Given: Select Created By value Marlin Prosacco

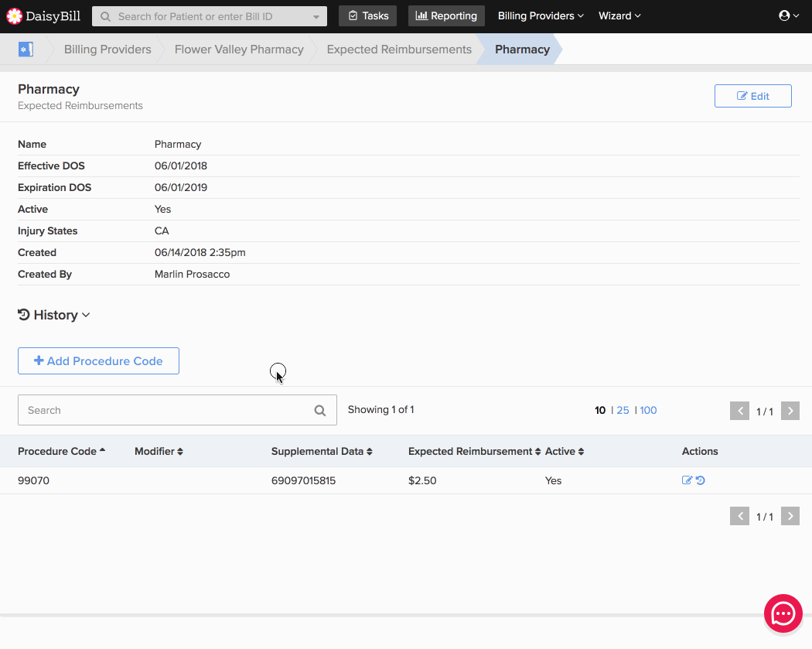Looking at the screenshot, I should click(x=192, y=274).
